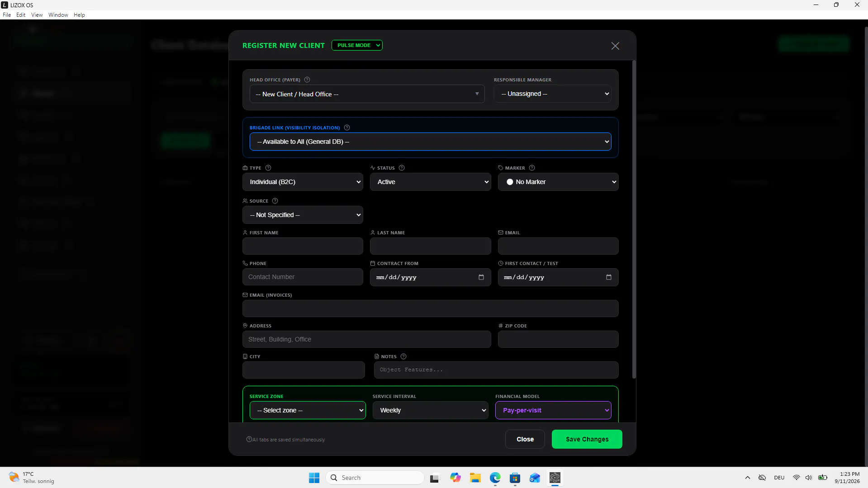Open Outlook from the taskbar
The image size is (868, 488).
click(x=535, y=478)
